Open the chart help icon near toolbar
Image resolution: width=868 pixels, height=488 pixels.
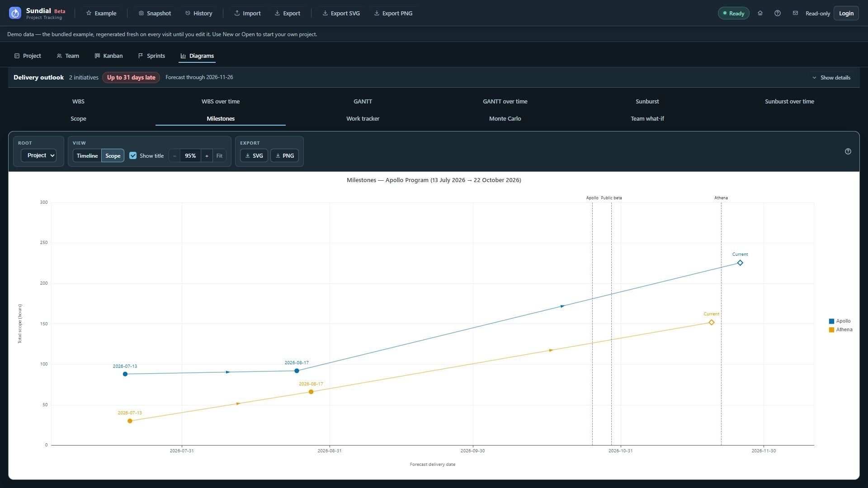[x=848, y=151]
